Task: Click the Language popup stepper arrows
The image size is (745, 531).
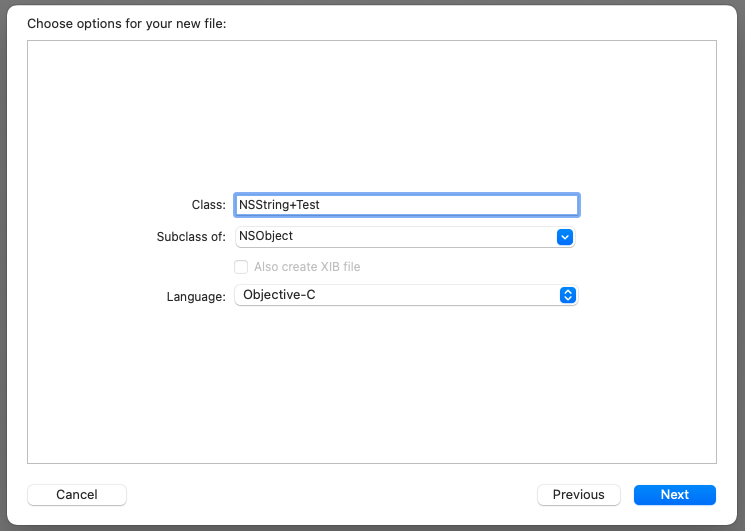Action: pyautogui.click(x=568, y=295)
